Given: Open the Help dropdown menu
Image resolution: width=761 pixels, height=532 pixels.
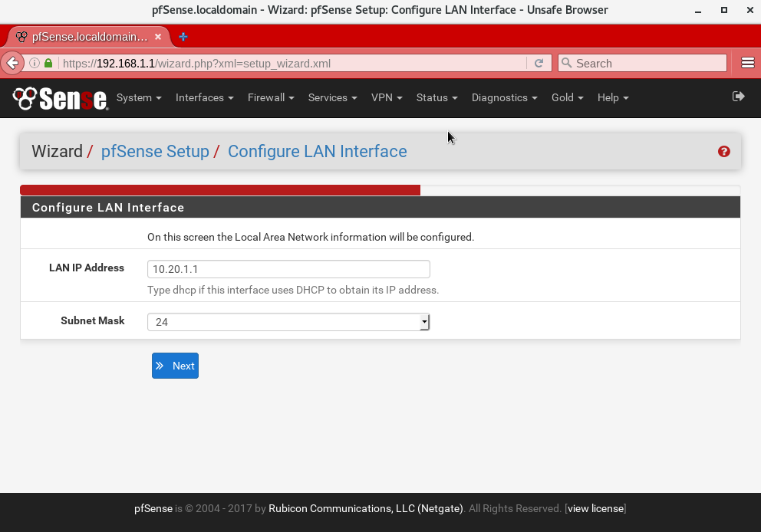Looking at the screenshot, I should [x=613, y=98].
